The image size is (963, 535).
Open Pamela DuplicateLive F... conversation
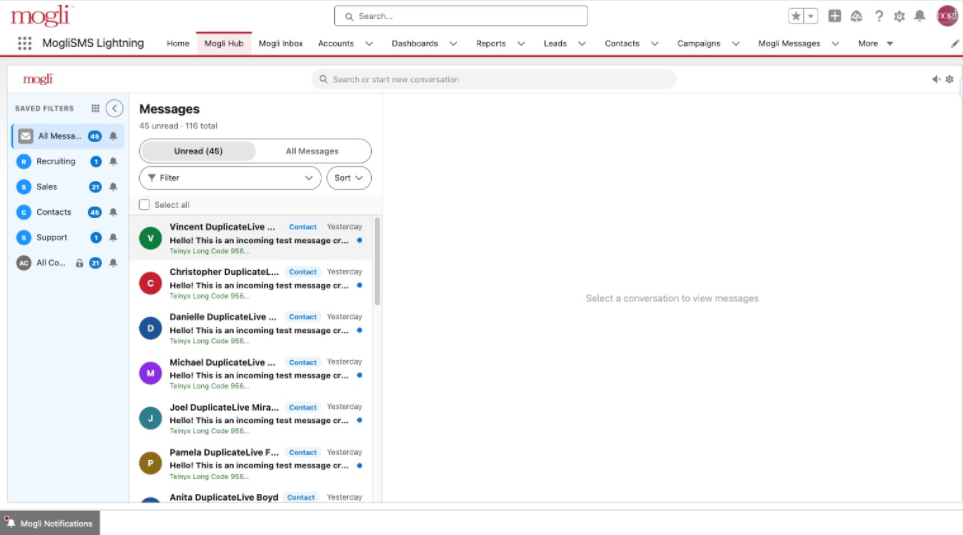(x=252, y=463)
